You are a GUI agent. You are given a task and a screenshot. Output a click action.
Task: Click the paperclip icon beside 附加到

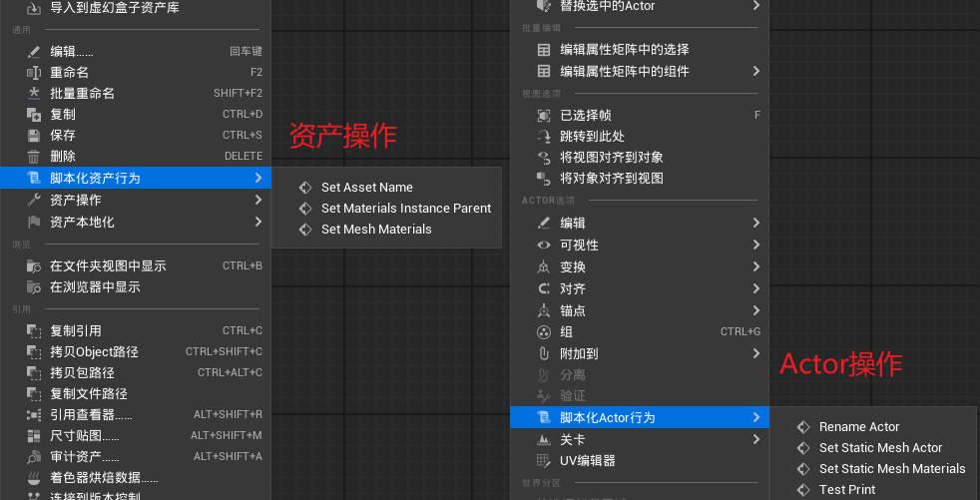pos(543,354)
